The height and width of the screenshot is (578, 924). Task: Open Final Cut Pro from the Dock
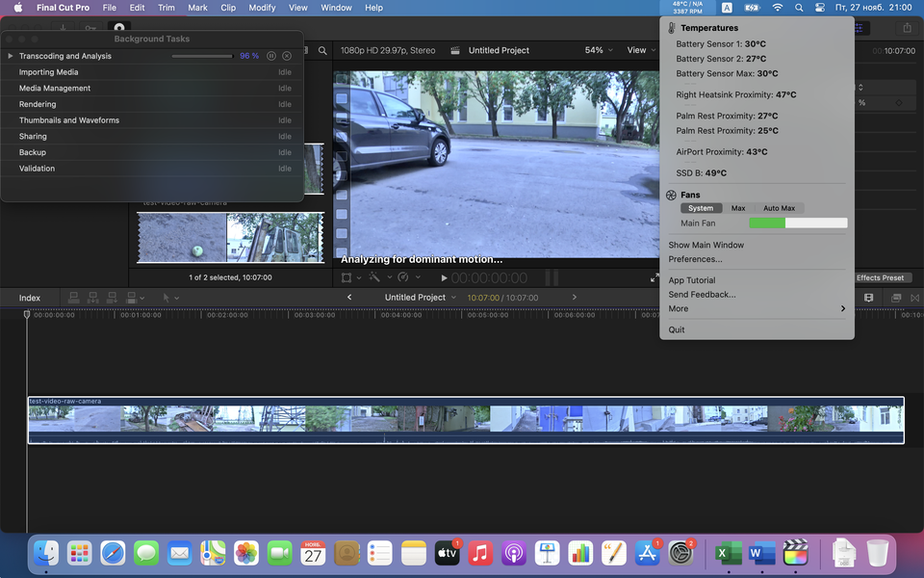pyautogui.click(x=795, y=553)
